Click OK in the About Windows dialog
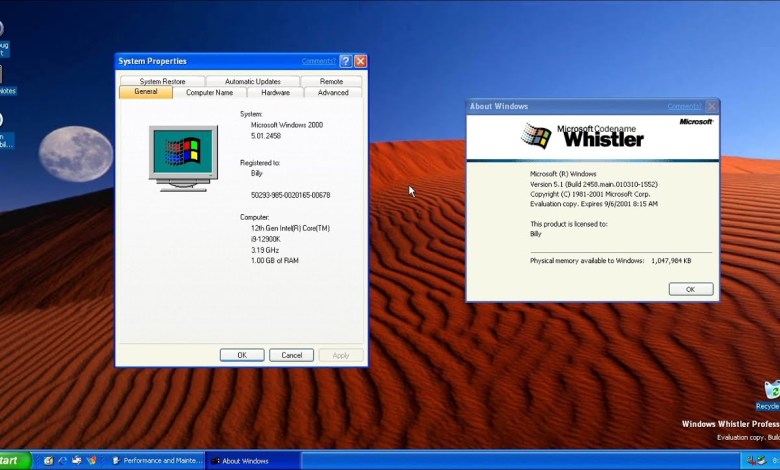The image size is (780, 470). (x=690, y=289)
